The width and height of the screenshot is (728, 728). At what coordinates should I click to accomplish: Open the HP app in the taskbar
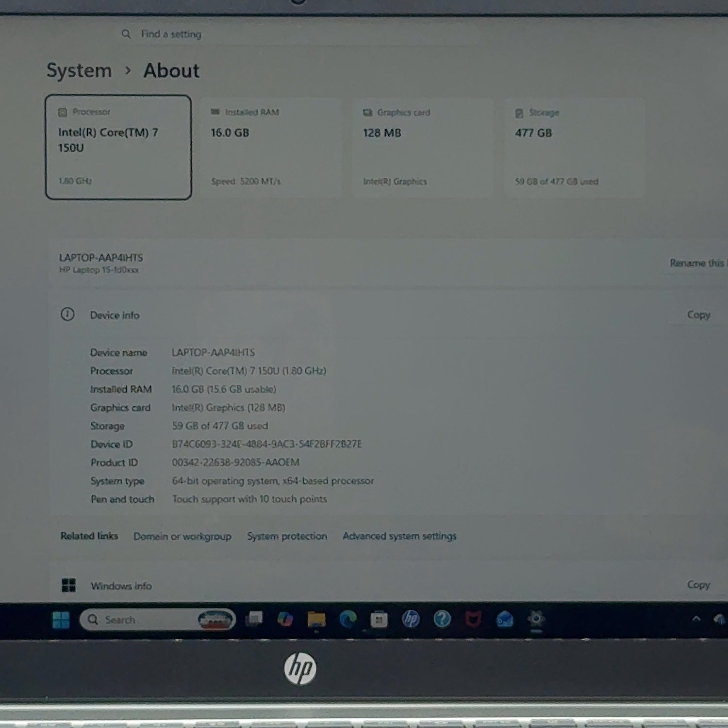coord(411,619)
